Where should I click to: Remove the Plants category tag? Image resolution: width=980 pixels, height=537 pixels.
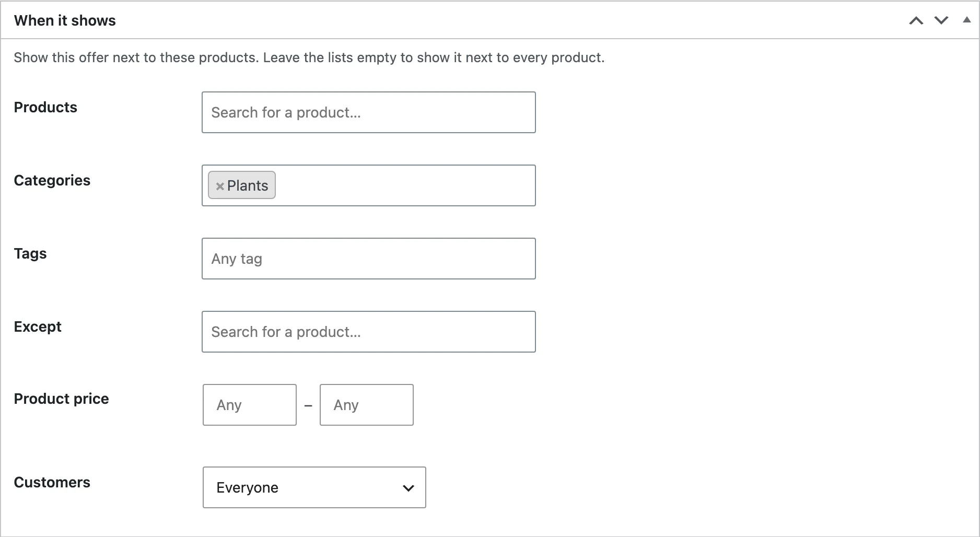pos(220,186)
